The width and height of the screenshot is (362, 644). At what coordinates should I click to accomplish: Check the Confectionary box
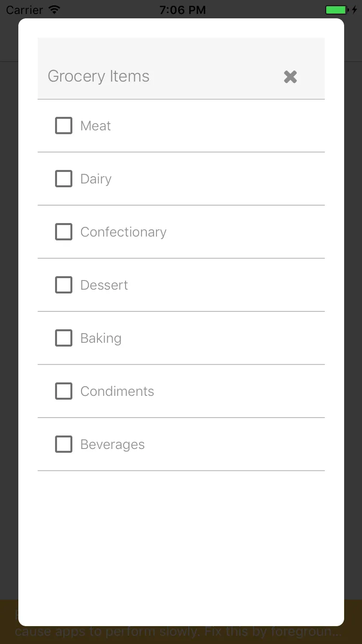pos(64,232)
